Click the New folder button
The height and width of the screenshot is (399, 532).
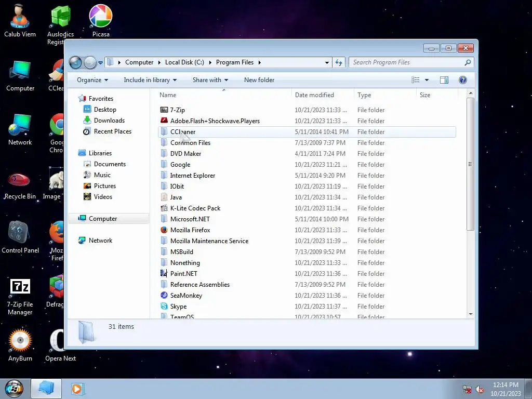(x=259, y=80)
